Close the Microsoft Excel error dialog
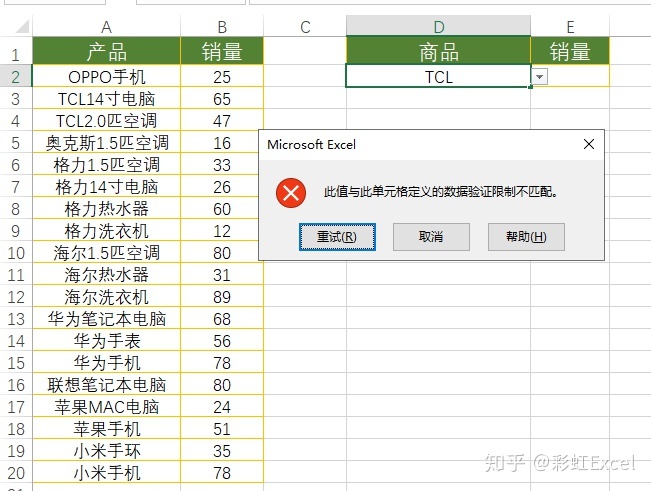Screen dimensions: 651x491 click(x=589, y=144)
